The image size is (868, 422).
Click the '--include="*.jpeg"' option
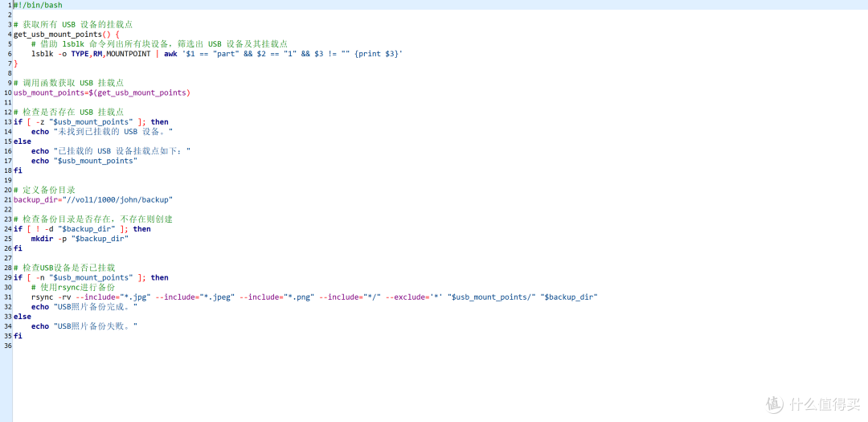194,297
